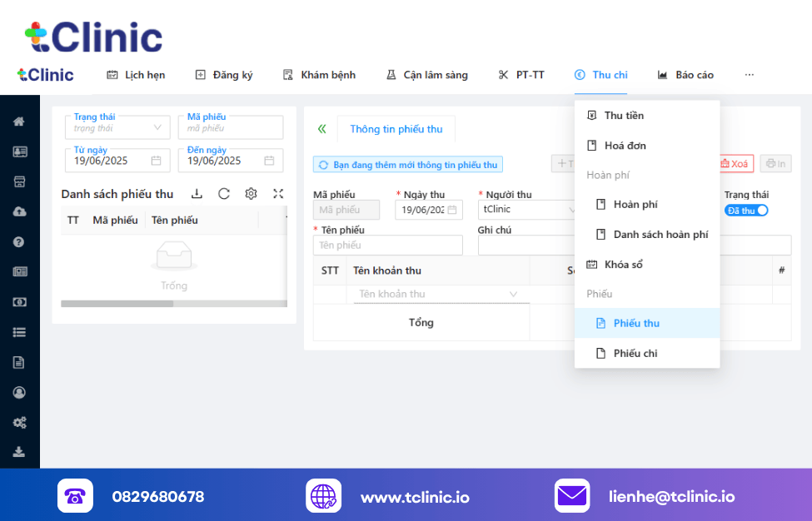
Task: Open the cloud upload sidebar icon
Action: [x=19, y=211]
